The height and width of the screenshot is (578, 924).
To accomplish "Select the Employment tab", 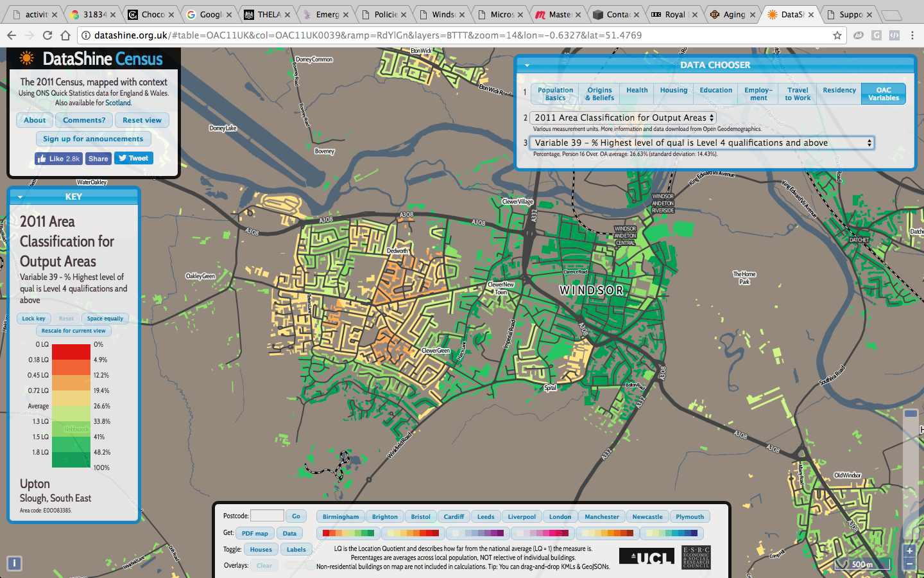I will 758,94.
